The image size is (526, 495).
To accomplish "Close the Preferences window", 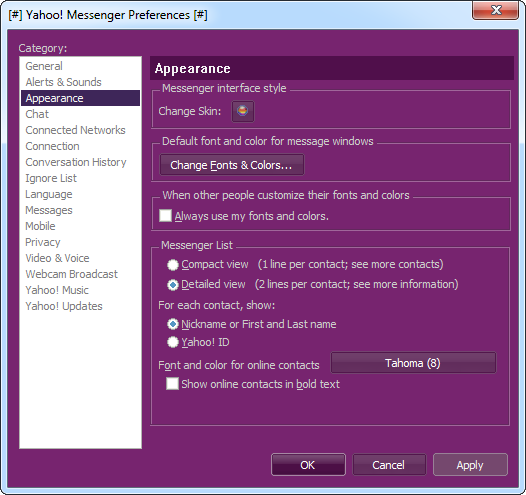I will 495,10.
